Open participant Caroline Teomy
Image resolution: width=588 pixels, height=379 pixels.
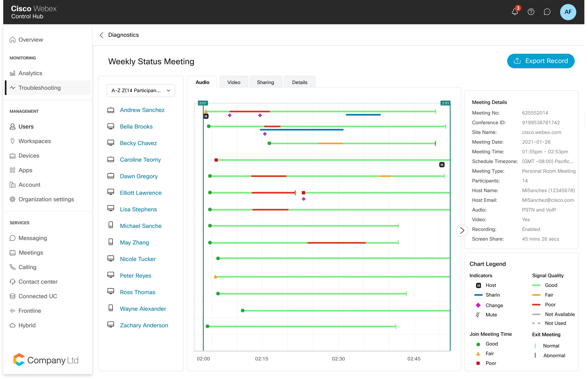(140, 160)
